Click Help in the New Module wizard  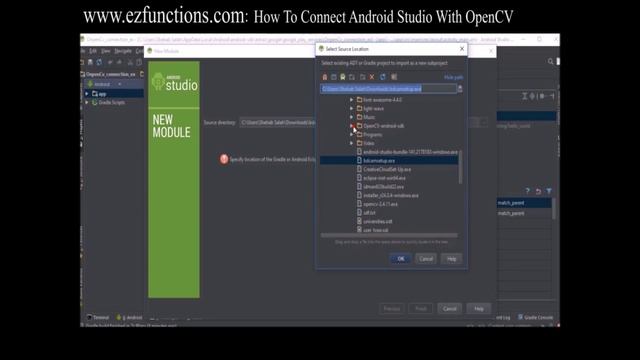479,309
